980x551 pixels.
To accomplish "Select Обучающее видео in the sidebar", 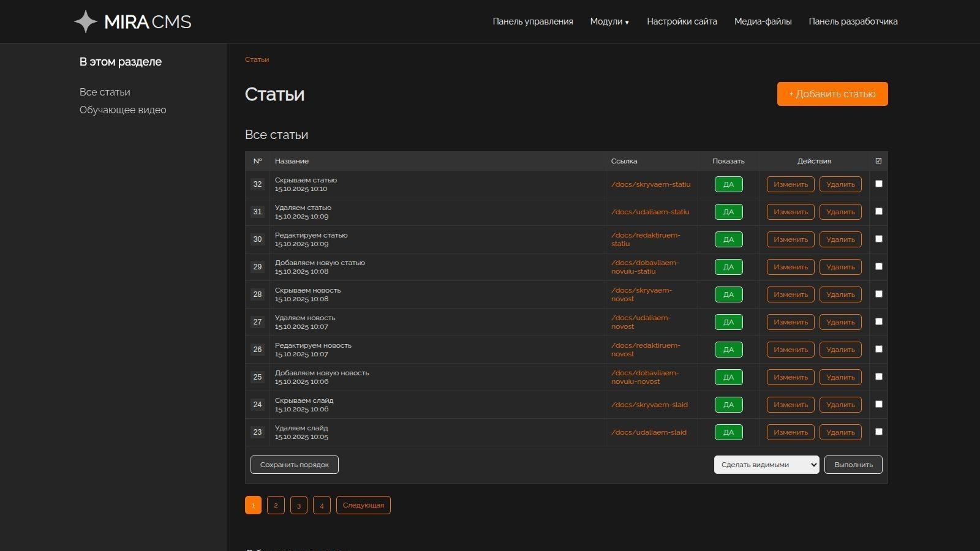I will 123,110.
